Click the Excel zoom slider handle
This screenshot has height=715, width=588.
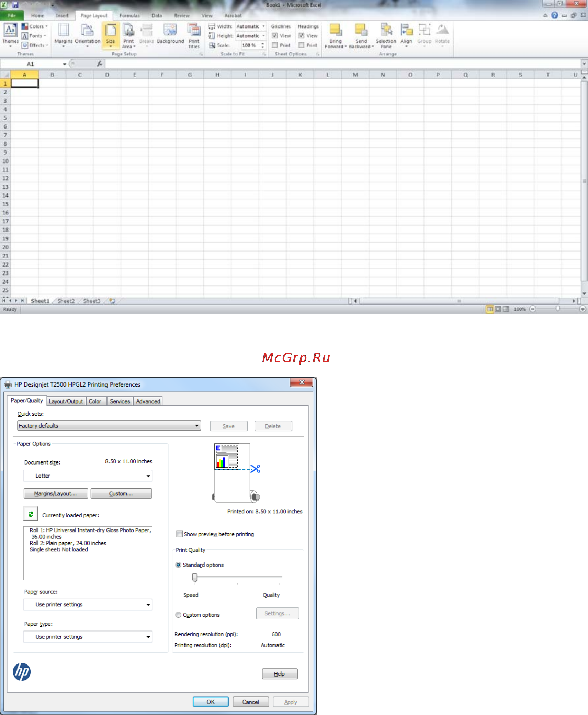click(x=558, y=309)
